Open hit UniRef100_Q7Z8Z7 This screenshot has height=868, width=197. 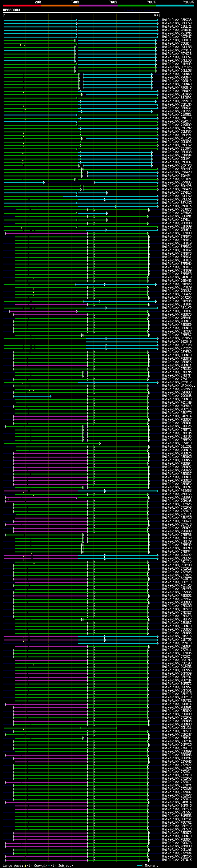pyautogui.click(x=176, y=799)
